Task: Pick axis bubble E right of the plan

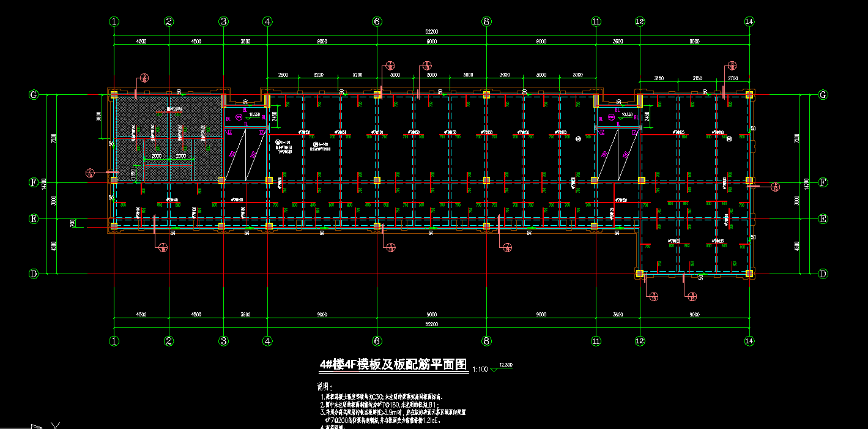Action: [823, 219]
